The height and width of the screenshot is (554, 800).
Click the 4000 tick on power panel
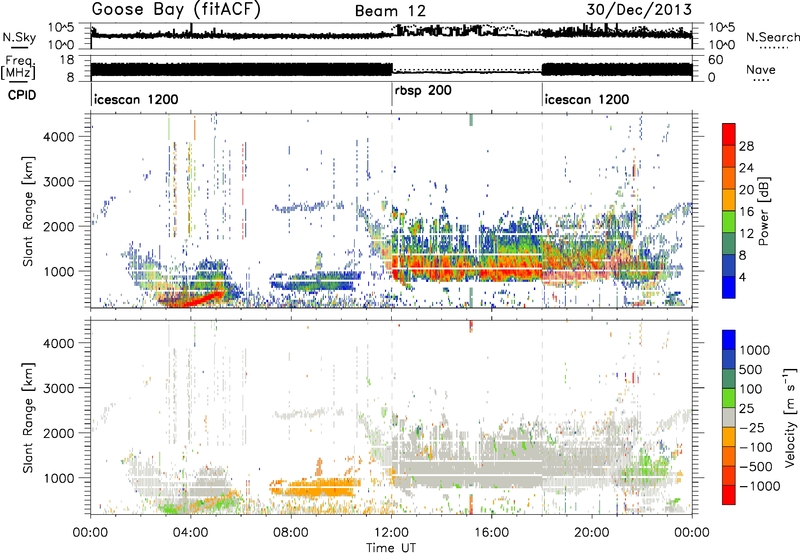click(x=61, y=137)
